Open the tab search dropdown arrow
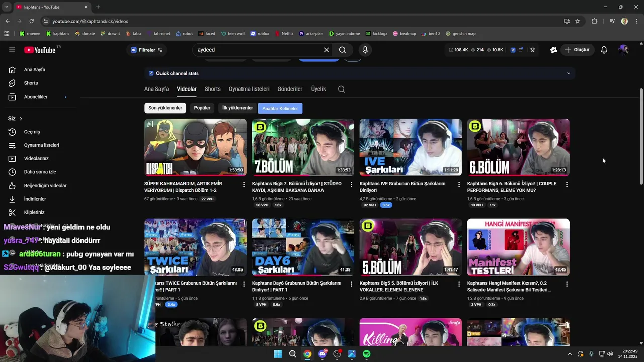The image size is (644, 362). pos(7,7)
